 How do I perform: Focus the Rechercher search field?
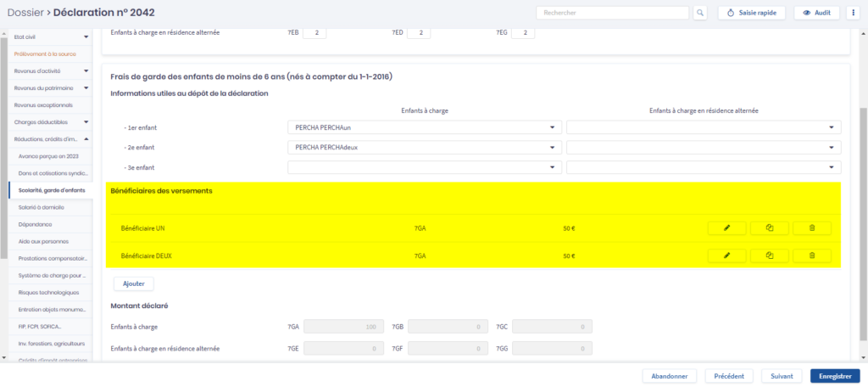[x=613, y=13]
